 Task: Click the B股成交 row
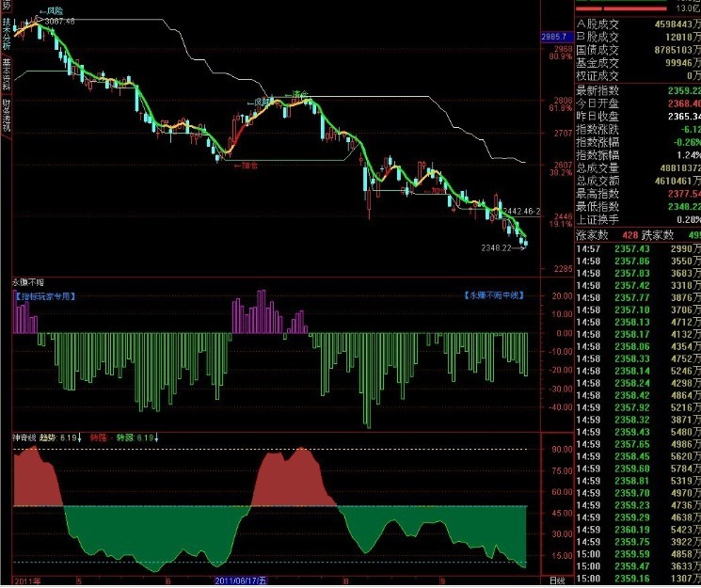click(x=638, y=37)
